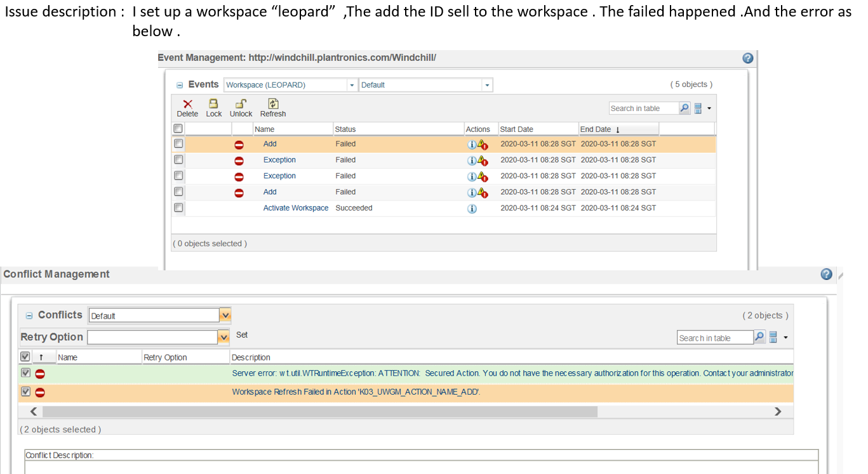
Task: Click the search magnifier in the Events table
Action: click(x=684, y=108)
